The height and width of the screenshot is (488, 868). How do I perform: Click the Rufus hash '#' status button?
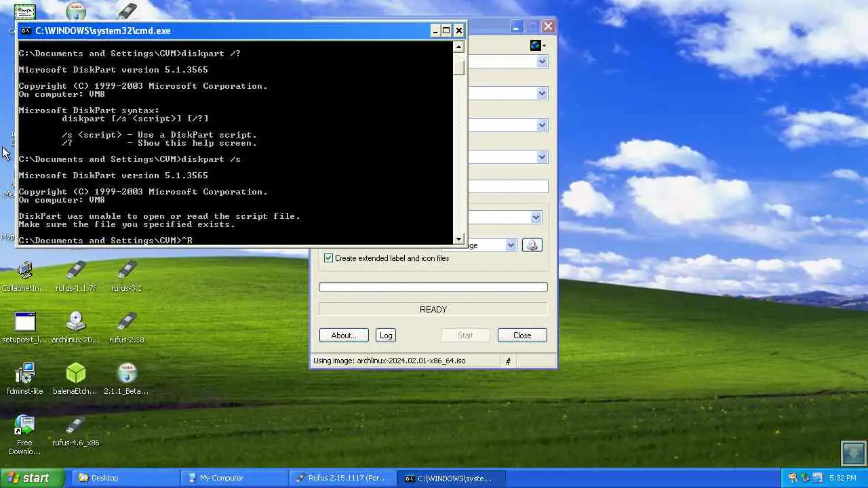click(508, 361)
